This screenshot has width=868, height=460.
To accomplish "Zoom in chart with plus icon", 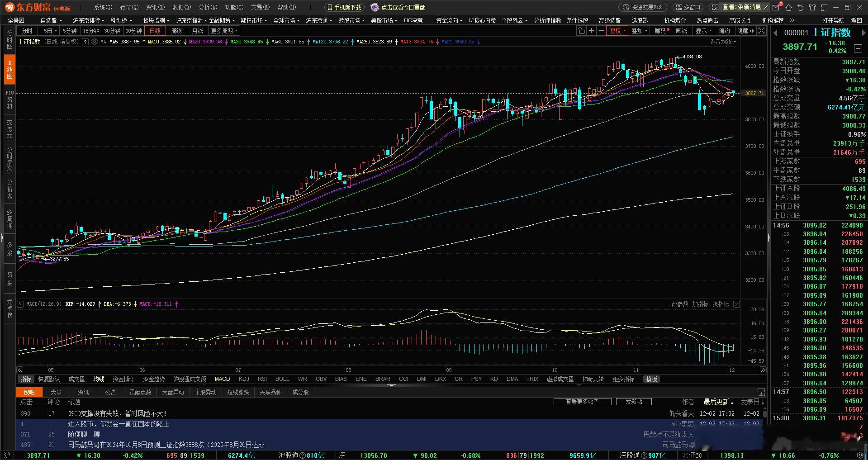I will (591, 31).
